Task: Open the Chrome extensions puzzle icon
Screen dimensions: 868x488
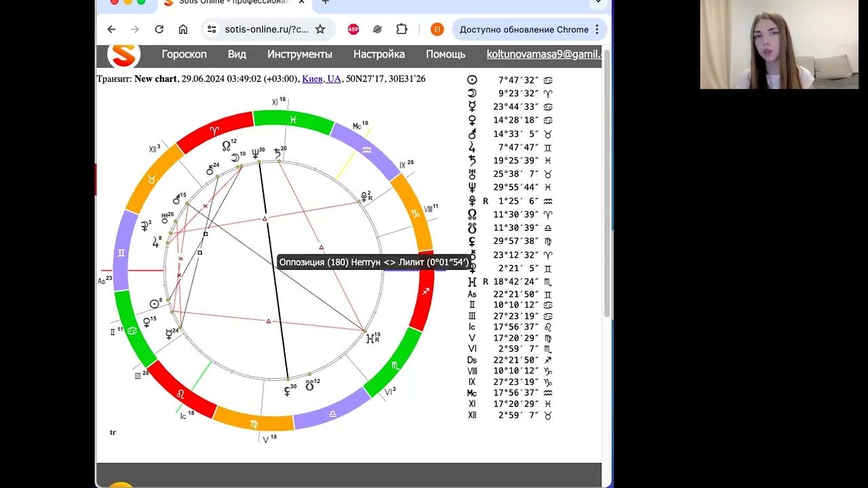Action: [x=401, y=29]
